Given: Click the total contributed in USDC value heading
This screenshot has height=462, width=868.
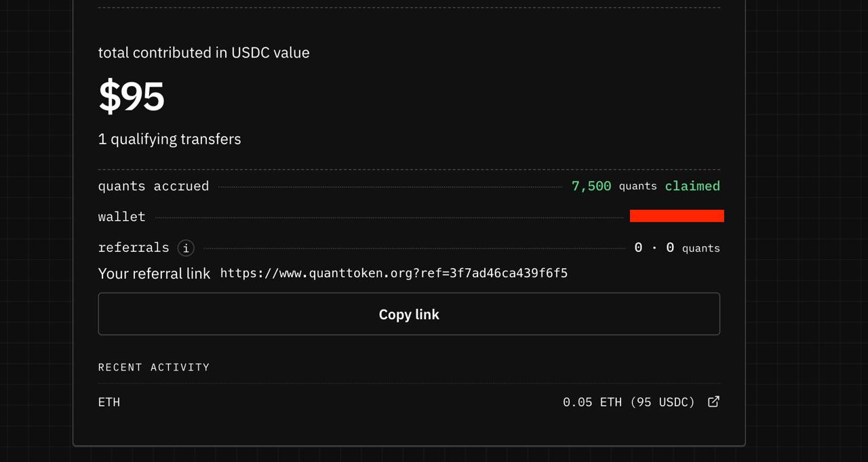Looking at the screenshot, I should [x=204, y=53].
